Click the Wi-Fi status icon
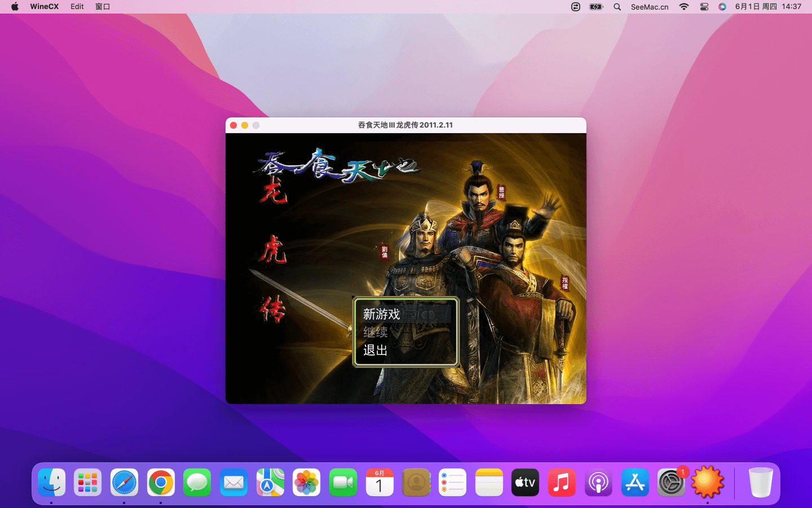Screen dimensions: 812x508 684,7
